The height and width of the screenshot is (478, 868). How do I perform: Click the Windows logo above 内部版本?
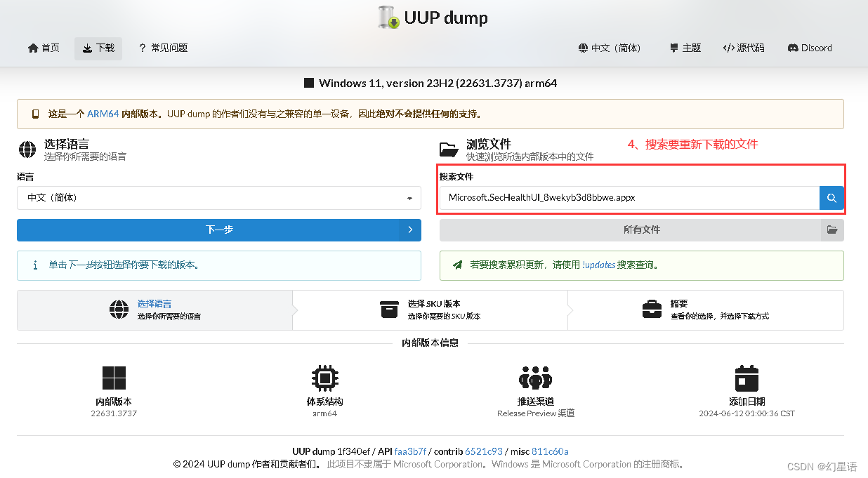point(114,378)
